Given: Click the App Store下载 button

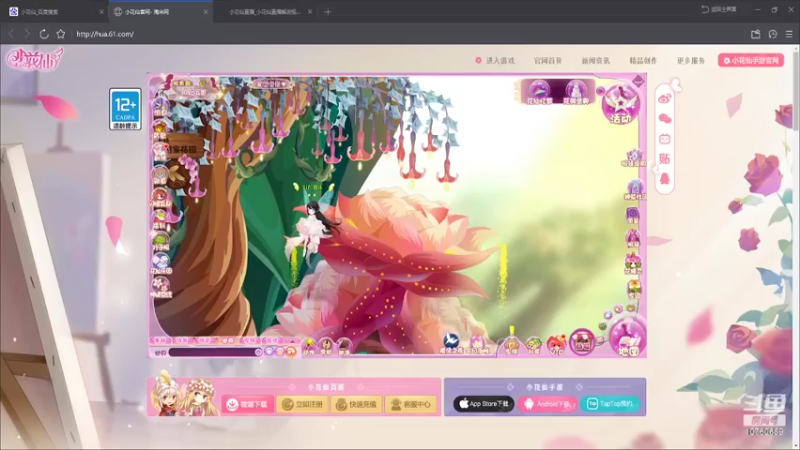Looking at the screenshot, I should tap(484, 404).
